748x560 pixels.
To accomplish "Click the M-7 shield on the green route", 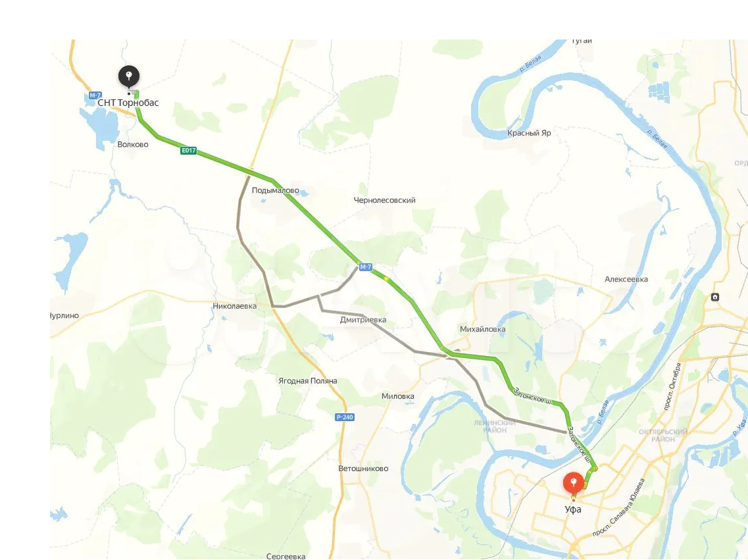I will click(365, 267).
